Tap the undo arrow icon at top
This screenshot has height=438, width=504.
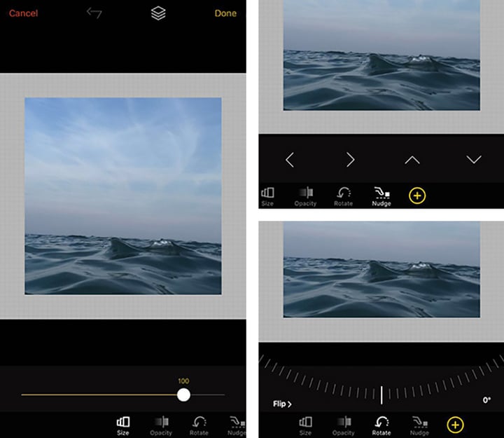[x=94, y=13]
